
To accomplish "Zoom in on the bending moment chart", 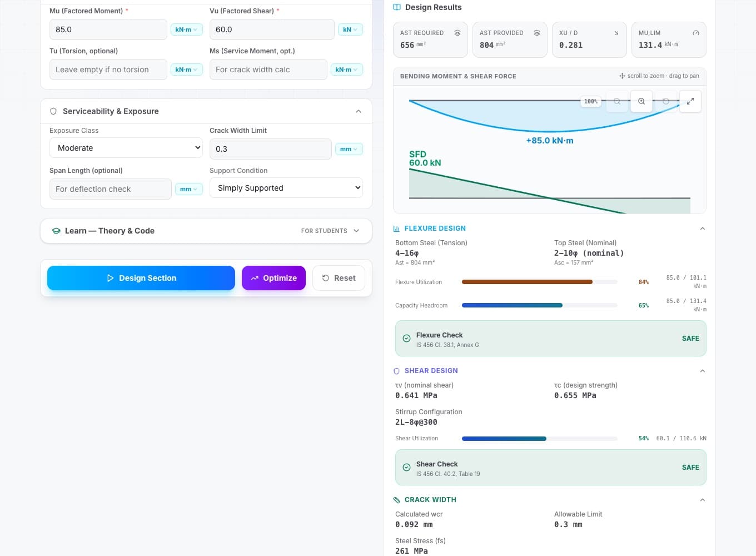I will pos(641,101).
